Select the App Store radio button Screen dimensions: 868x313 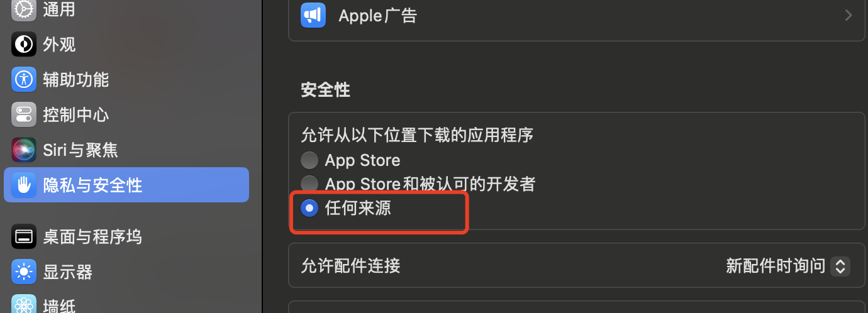tap(309, 160)
